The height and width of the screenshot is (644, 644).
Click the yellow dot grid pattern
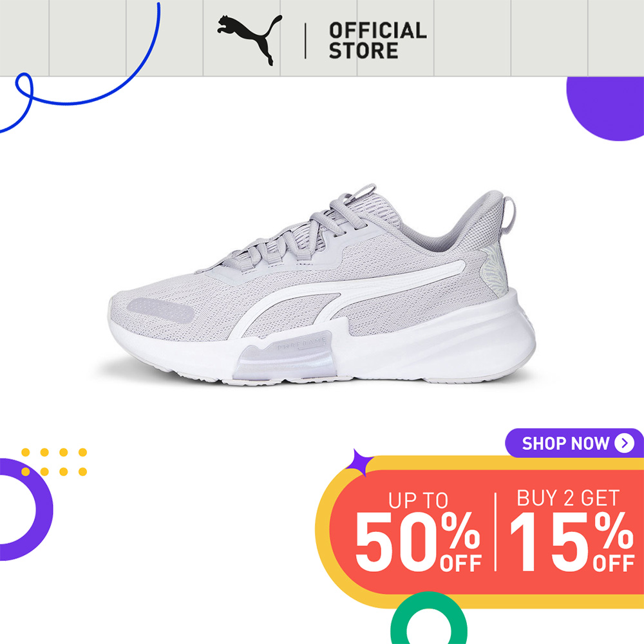(x=54, y=462)
